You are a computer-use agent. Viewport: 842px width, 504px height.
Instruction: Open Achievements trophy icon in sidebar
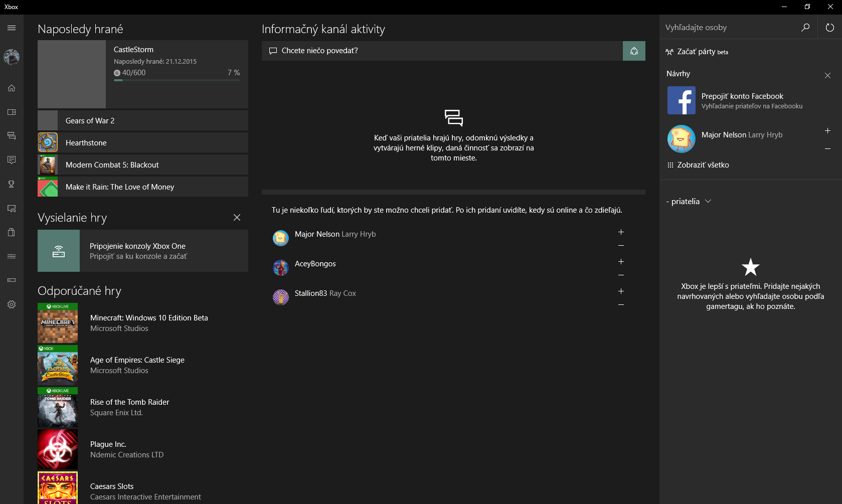tap(12, 184)
